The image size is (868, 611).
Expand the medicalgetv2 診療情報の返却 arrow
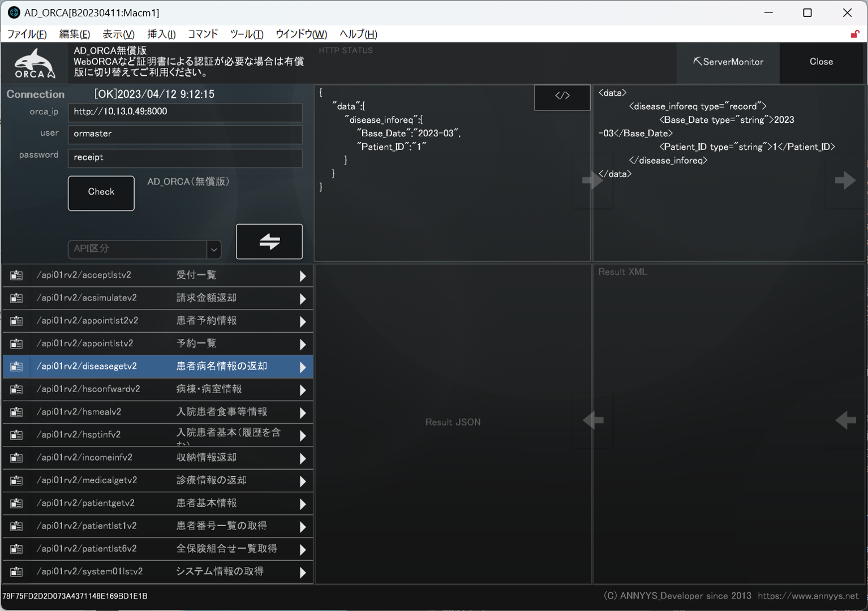pyautogui.click(x=303, y=481)
